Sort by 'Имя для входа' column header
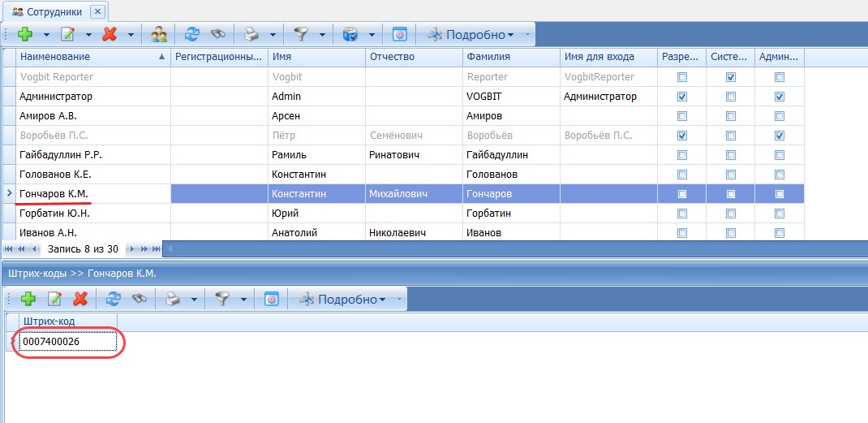The width and height of the screenshot is (868, 423). point(609,57)
